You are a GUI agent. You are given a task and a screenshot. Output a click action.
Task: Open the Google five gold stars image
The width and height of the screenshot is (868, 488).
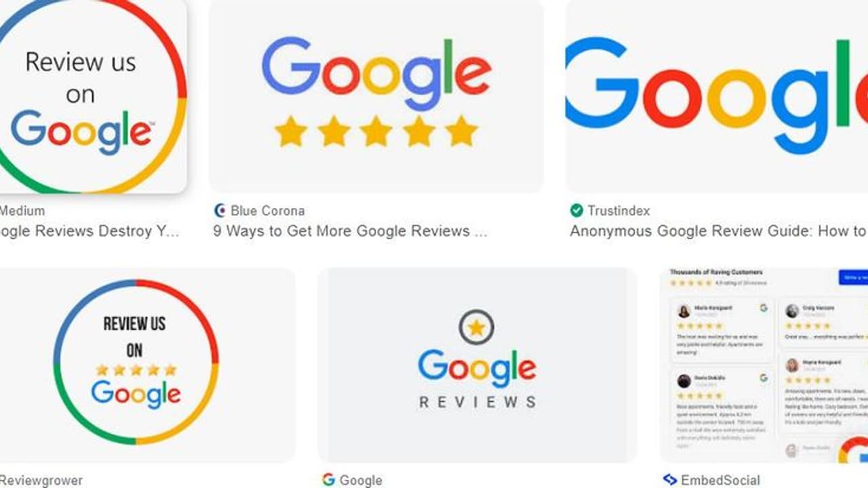coord(376,97)
